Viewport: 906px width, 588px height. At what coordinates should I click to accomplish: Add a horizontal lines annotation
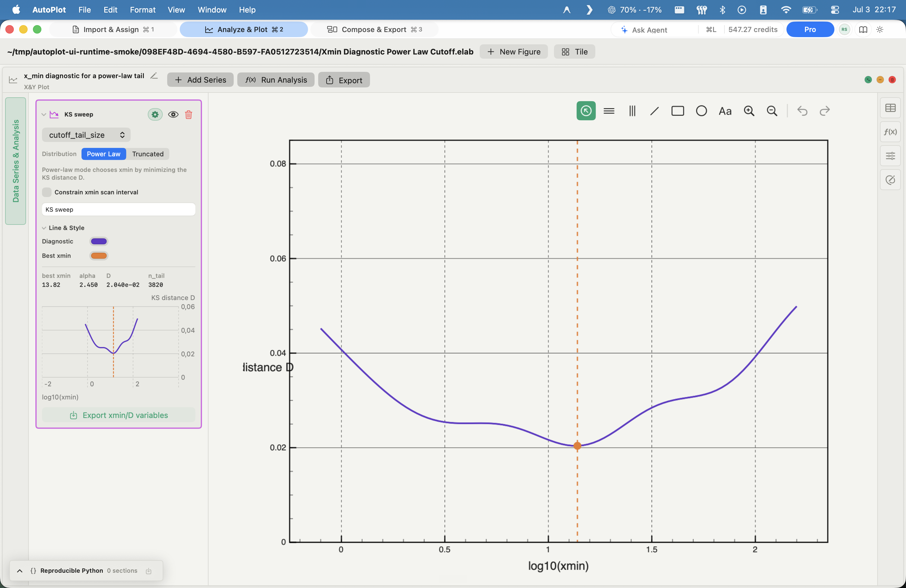(x=609, y=111)
